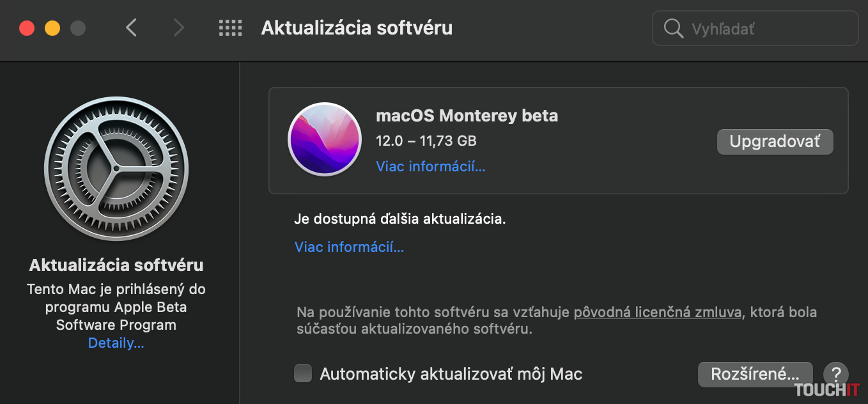Viewport: 868px width, 404px height.
Task: Click 'Viac informácií…' below the additional update notice
Action: (x=349, y=247)
